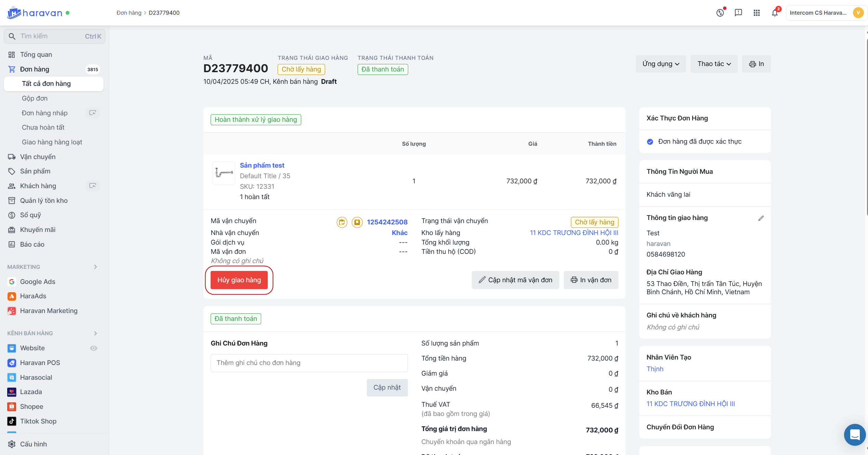Click the order verified checkmark indicator
868x455 pixels.
pyautogui.click(x=650, y=142)
